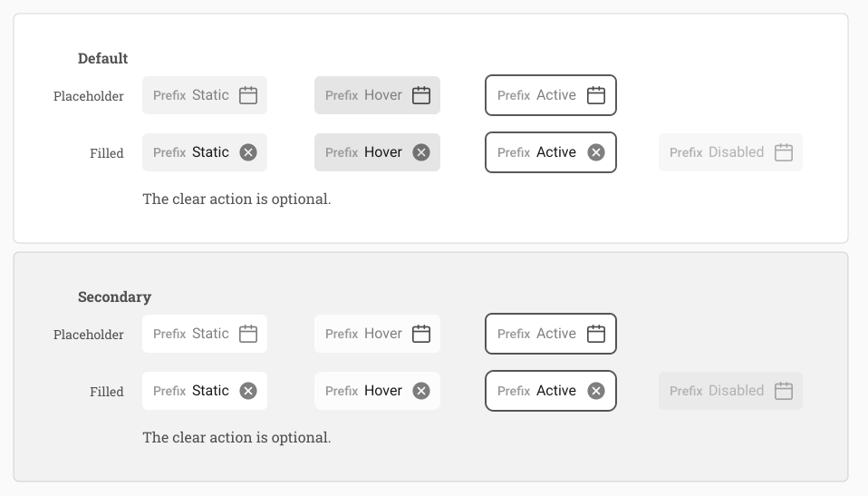868x496 pixels.
Task: Clear the Default filled Active field value
Action: [595, 152]
